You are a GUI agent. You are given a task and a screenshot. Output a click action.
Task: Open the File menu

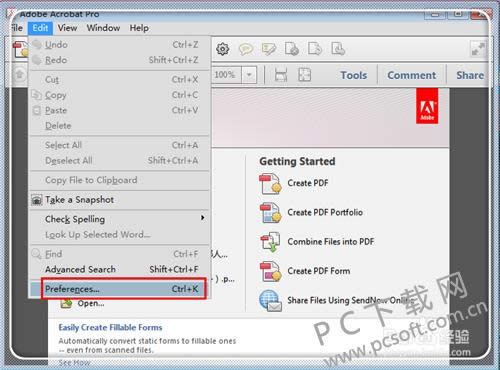coord(16,28)
